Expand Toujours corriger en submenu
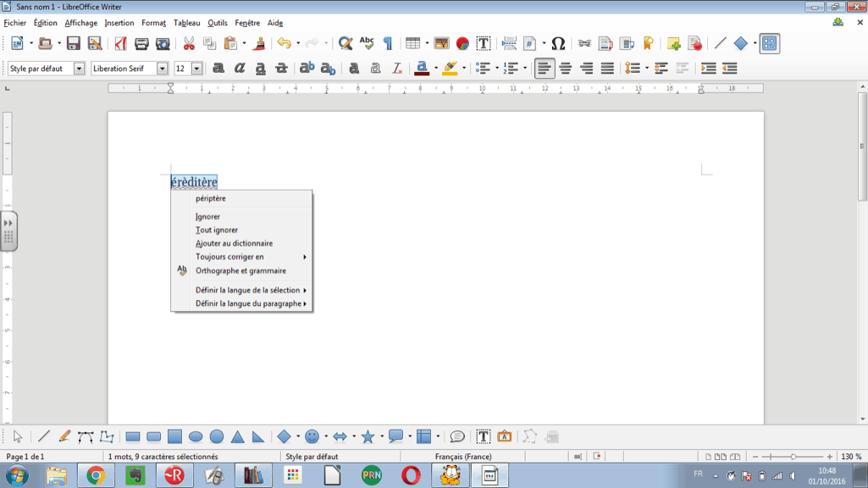Image resolution: width=868 pixels, height=488 pixels. pyautogui.click(x=242, y=257)
